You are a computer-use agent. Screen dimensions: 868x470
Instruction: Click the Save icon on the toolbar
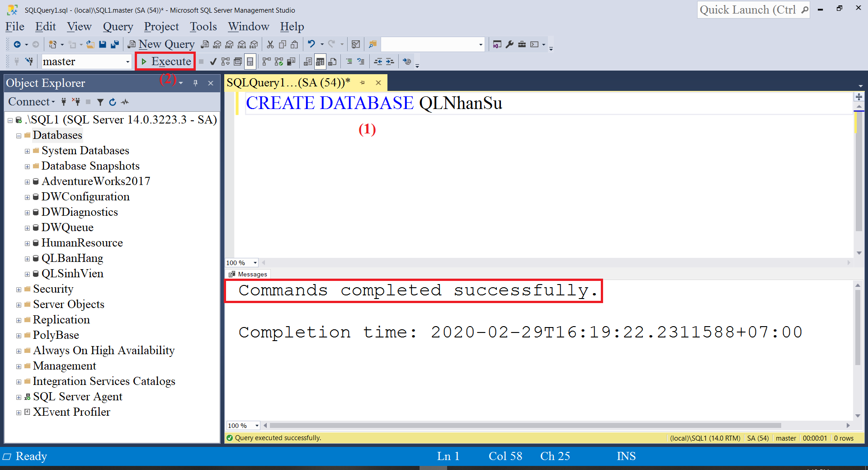point(103,44)
